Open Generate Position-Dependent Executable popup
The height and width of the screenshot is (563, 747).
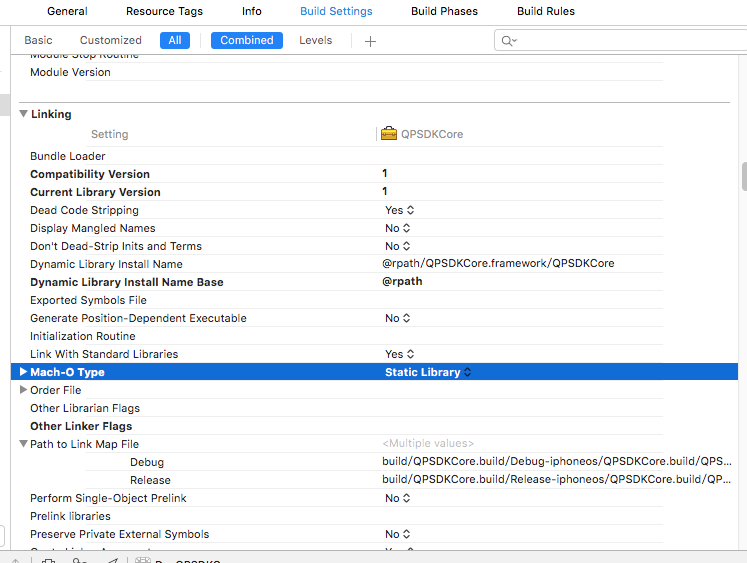397,318
